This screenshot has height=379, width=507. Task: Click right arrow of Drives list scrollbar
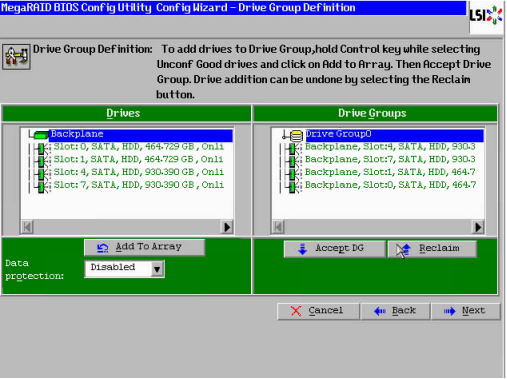point(227,227)
